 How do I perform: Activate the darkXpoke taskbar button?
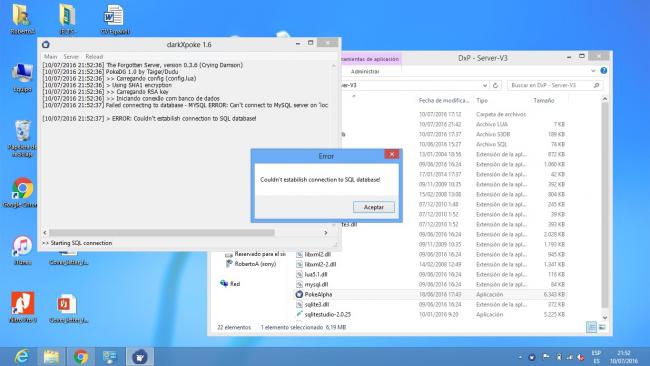[x=140, y=356]
